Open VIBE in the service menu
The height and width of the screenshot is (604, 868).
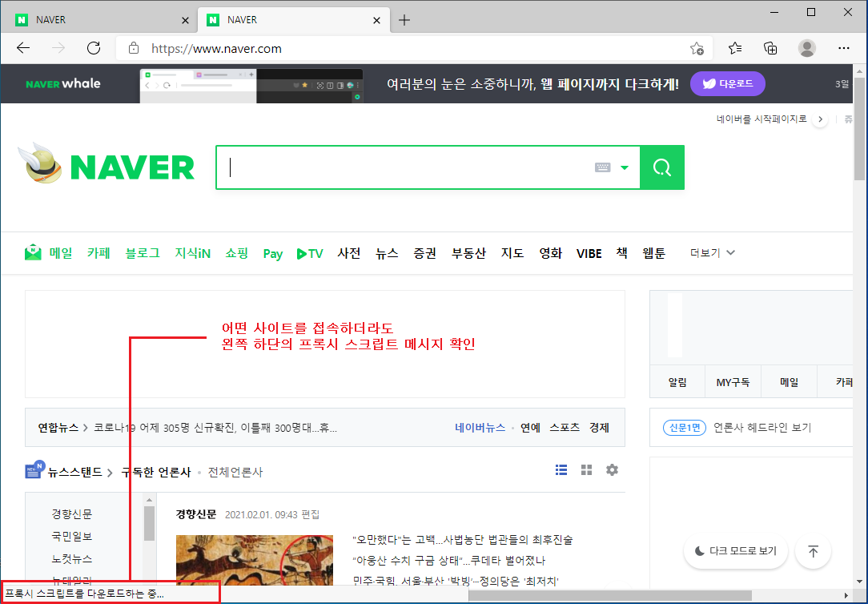pyautogui.click(x=589, y=254)
